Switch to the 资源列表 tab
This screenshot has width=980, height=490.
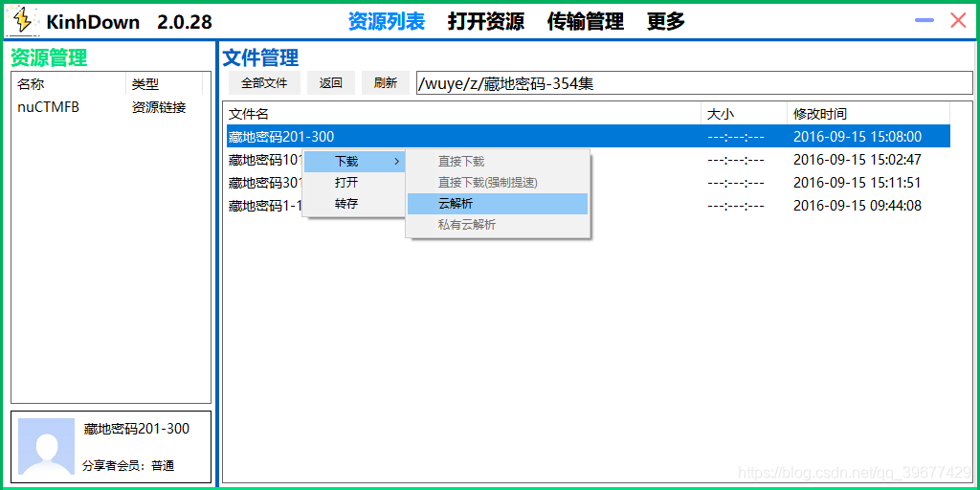pyautogui.click(x=387, y=22)
